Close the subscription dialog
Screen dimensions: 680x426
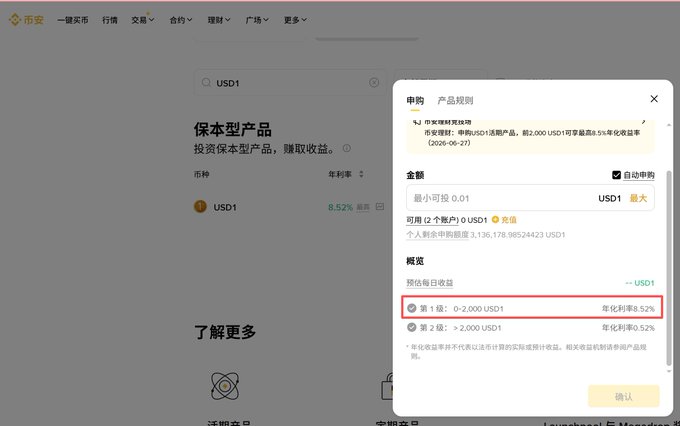pos(654,99)
